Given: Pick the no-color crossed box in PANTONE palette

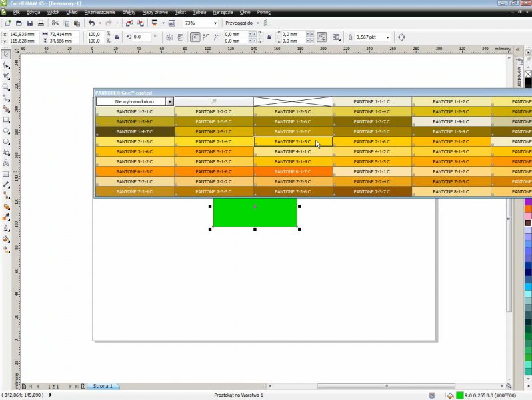Looking at the screenshot, I should [x=293, y=101].
